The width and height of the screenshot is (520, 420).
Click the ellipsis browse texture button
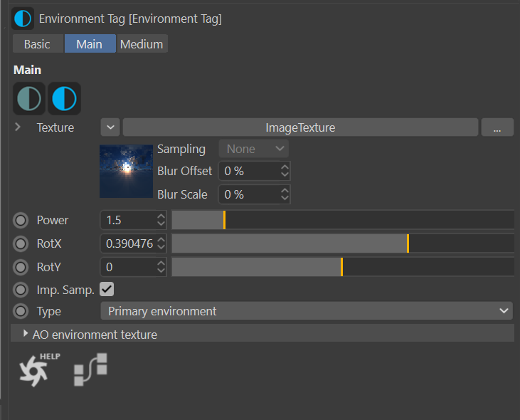click(497, 127)
